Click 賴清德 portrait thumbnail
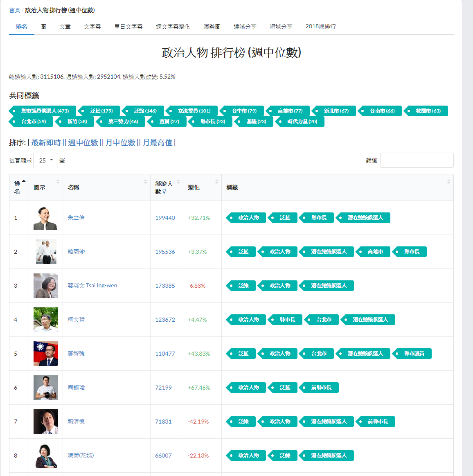 [45, 422]
